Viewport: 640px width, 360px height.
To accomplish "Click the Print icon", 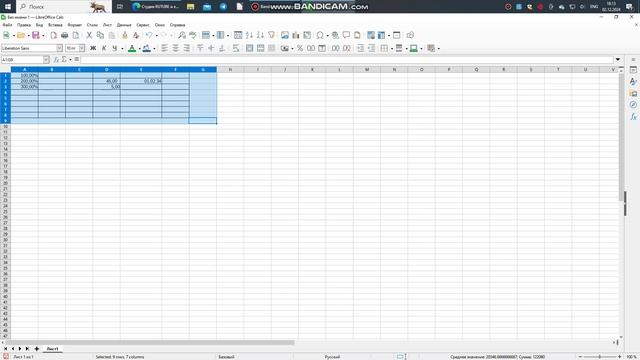I will pos(64,36).
